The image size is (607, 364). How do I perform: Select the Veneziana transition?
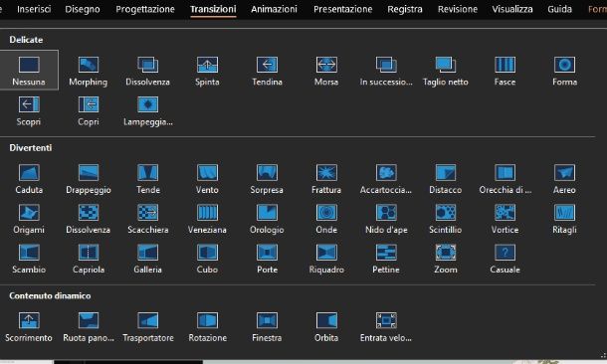tap(207, 219)
